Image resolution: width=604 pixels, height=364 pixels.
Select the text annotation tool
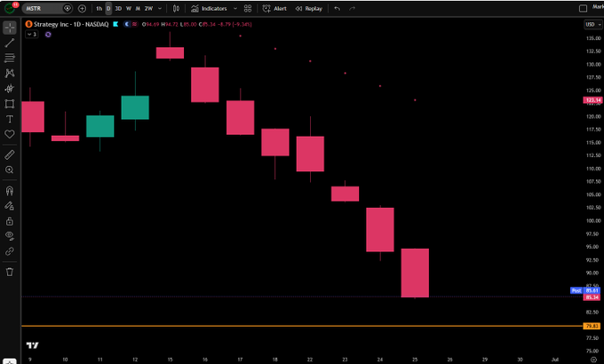(x=10, y=119)
